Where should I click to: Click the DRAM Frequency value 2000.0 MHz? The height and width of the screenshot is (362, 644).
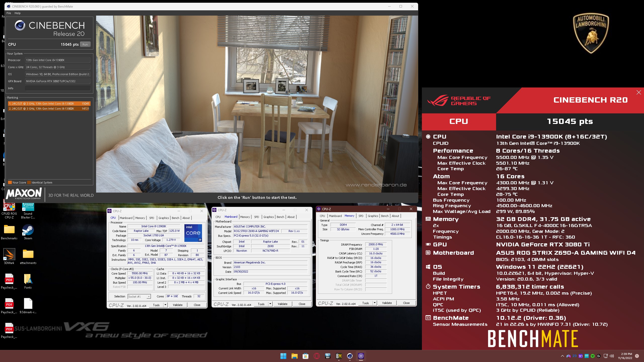(x=376, y=244)
